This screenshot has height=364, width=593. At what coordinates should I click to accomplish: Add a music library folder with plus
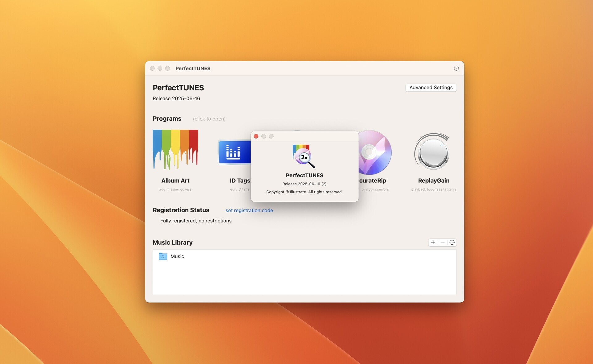[x=433, y=242]
